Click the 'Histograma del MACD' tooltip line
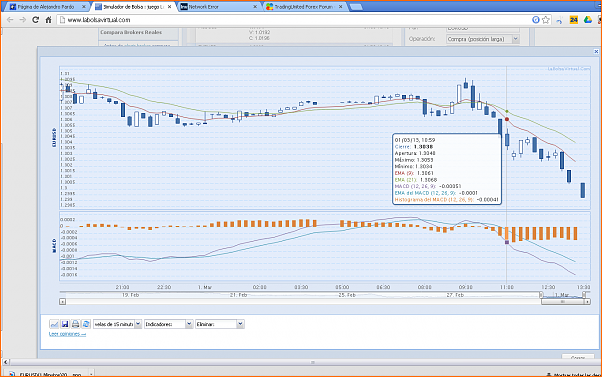 447,200
